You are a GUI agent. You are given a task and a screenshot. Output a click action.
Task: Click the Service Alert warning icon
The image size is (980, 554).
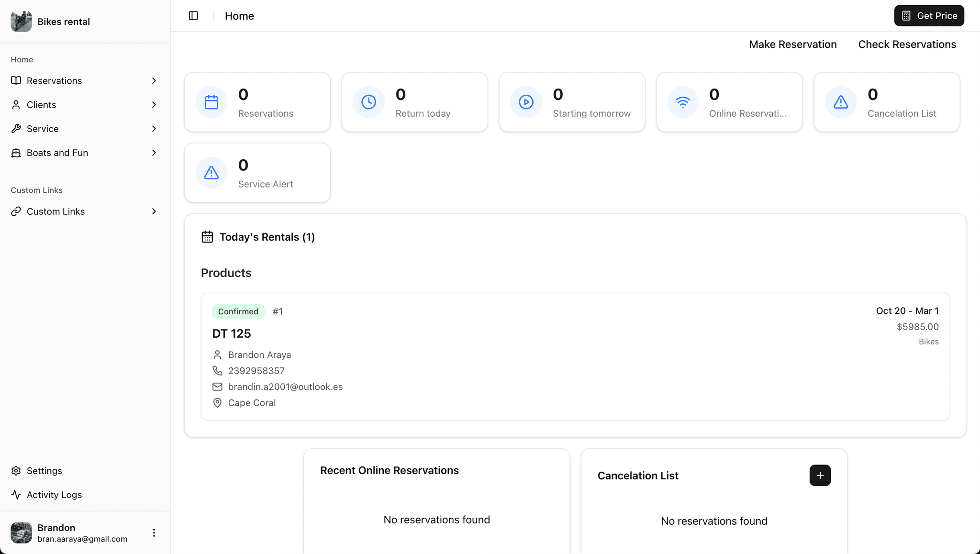click(x=212, y=173)
